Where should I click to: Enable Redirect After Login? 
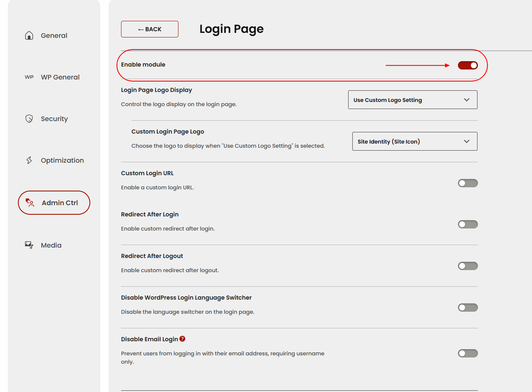click(468, 224)
